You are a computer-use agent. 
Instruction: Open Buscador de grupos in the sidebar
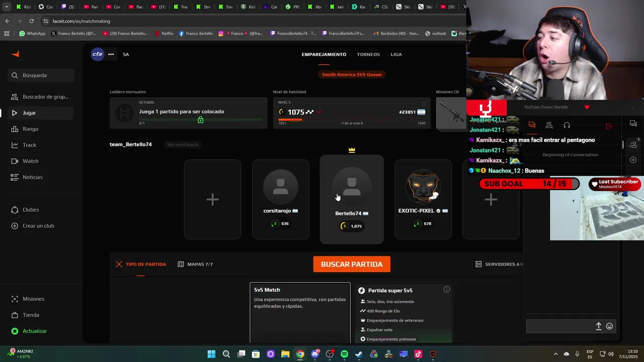coord(41,97)
